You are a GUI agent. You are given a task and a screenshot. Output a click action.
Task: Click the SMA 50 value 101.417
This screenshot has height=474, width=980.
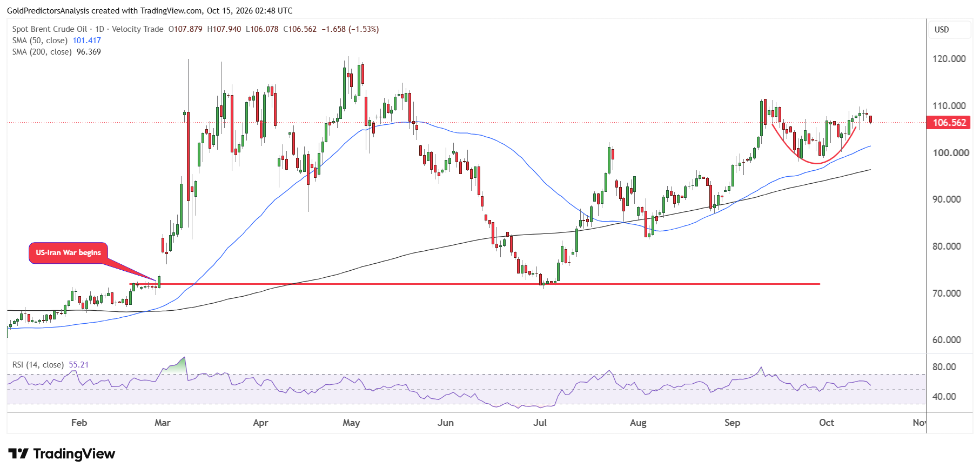(87, 41)
